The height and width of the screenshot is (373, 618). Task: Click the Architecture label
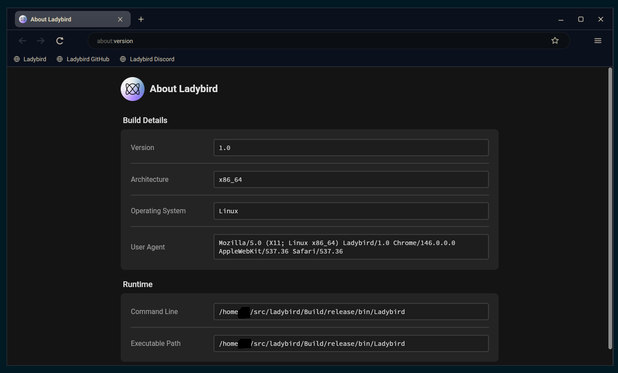(x=149, y=179)
